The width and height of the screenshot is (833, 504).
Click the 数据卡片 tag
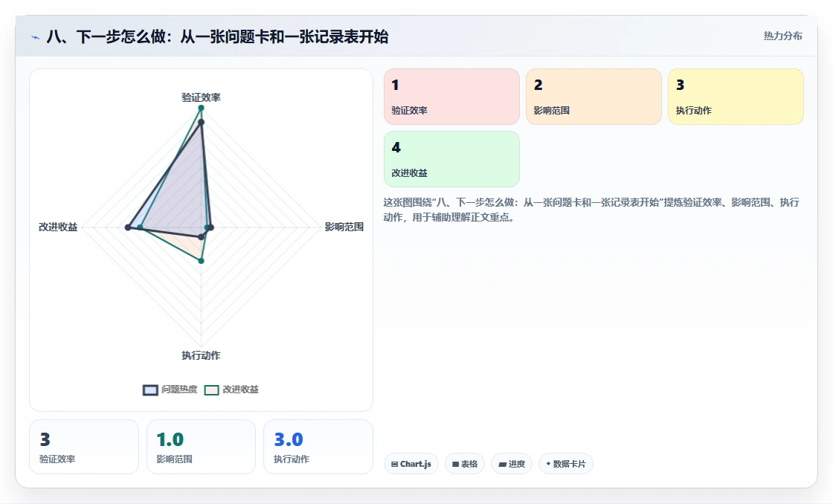(566, 464)
